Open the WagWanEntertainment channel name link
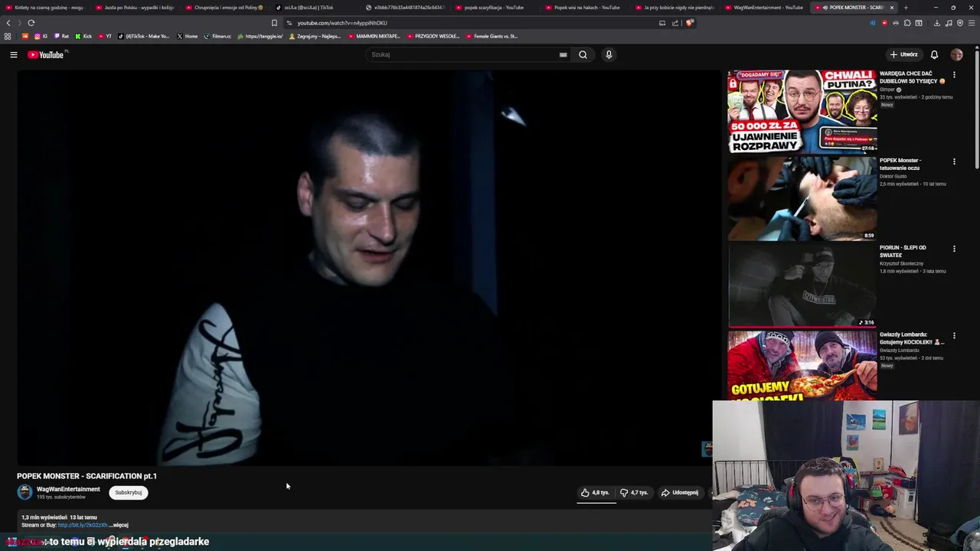 (x=68, y=489)
